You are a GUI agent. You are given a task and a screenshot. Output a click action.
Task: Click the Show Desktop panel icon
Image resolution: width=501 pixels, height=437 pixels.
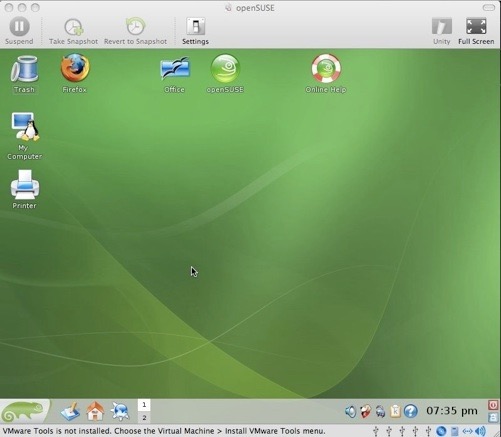(x=70, y=411)
